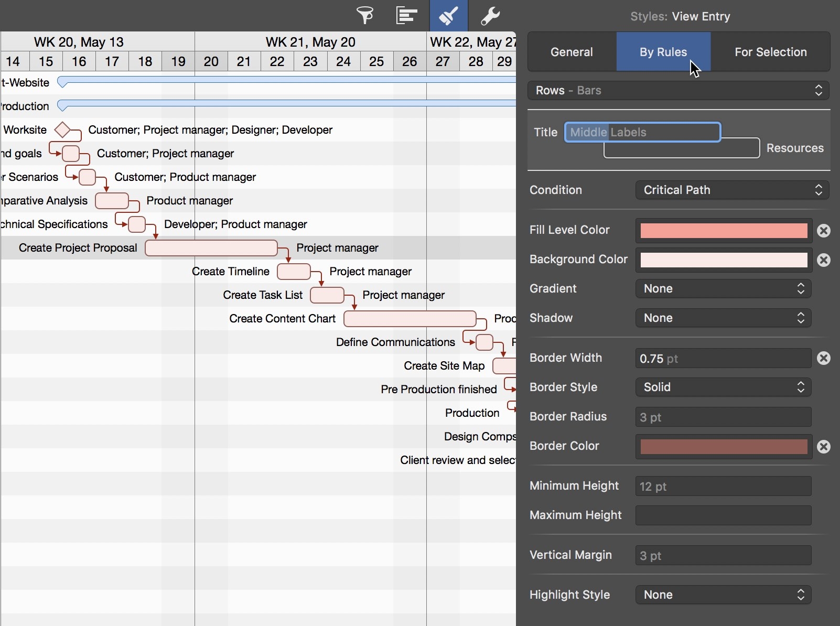
Task: Click the Fill Level Color swatch
Action: click(x=722, y=231)
